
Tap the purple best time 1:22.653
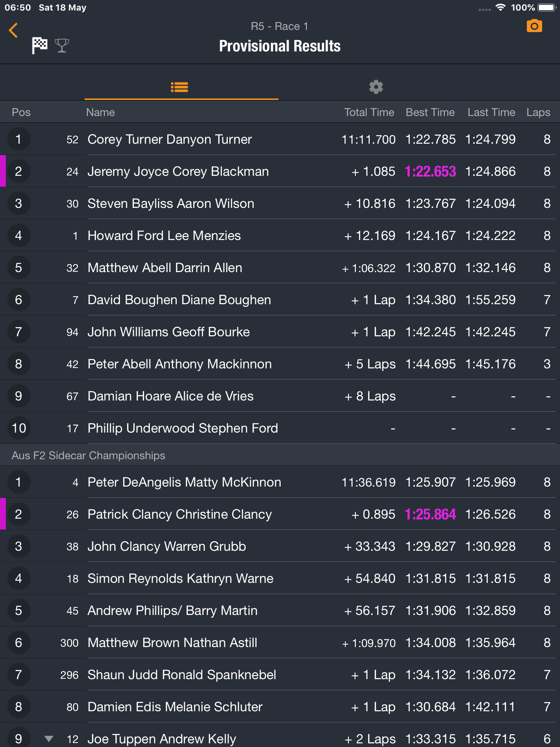(x=430, y=171)
